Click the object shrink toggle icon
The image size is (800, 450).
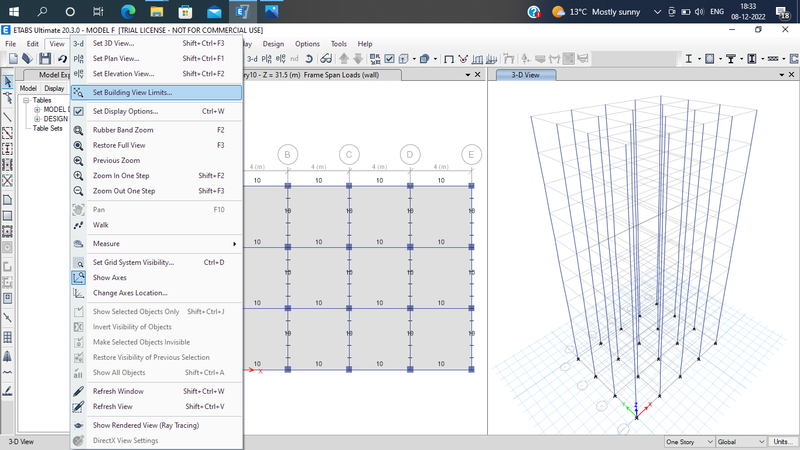coord(375,59)
